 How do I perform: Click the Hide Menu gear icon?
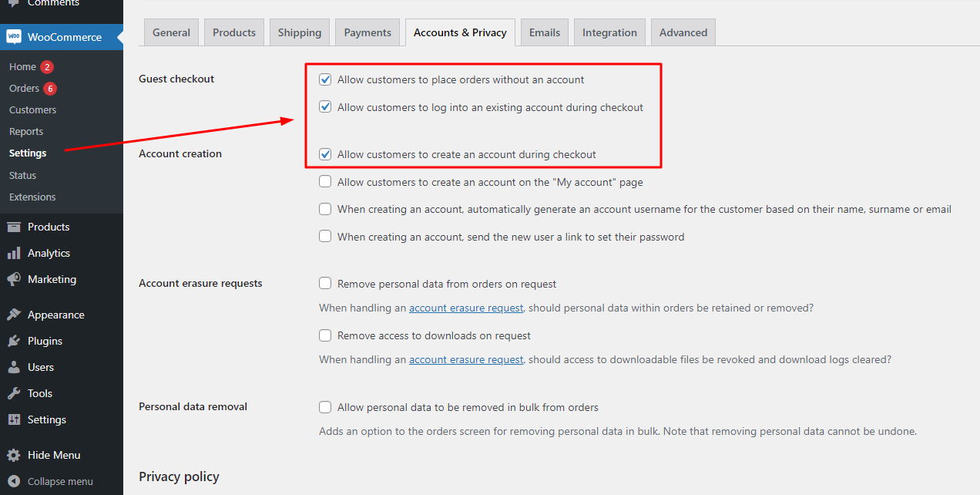(14, 455)
